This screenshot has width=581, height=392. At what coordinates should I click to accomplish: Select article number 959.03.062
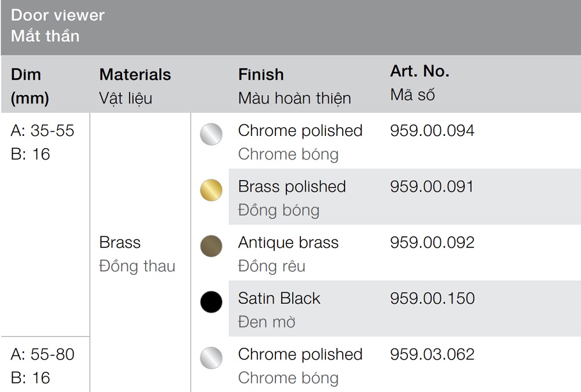tap(432, 354)
